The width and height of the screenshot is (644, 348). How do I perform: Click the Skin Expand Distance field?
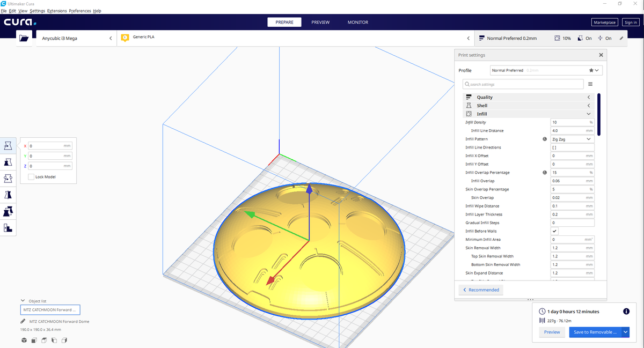coord(573,273)
